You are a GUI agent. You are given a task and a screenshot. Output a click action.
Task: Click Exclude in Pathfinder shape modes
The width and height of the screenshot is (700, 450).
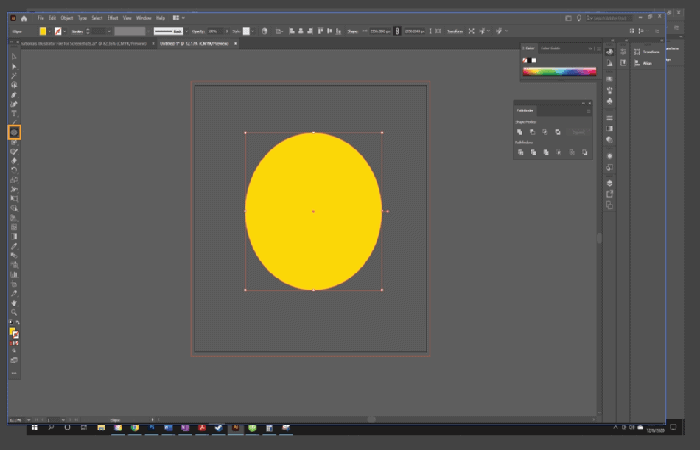tap(558, 132)
